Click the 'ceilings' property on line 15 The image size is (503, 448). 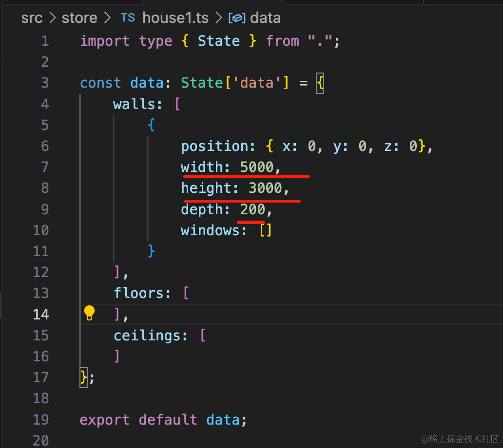(x=147, y=336)
